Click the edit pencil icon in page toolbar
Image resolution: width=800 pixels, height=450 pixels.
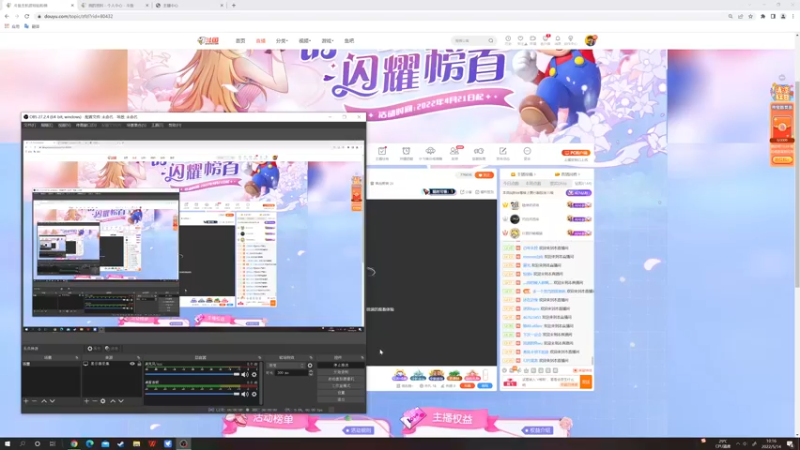click(x=503, y=151)
